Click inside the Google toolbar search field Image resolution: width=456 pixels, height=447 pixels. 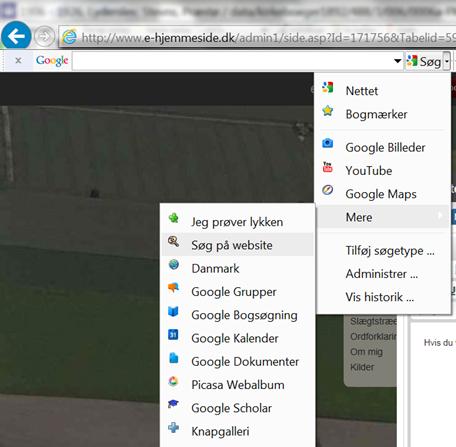[232, 61]
